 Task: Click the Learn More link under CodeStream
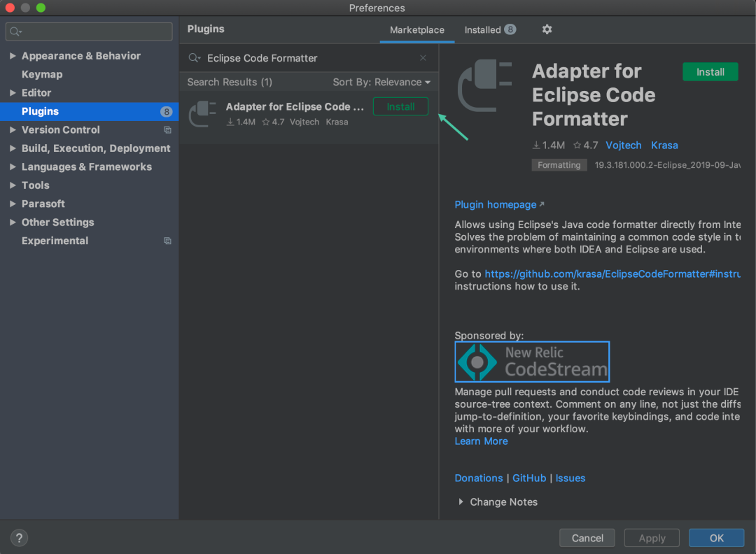[x=481, y=441]
